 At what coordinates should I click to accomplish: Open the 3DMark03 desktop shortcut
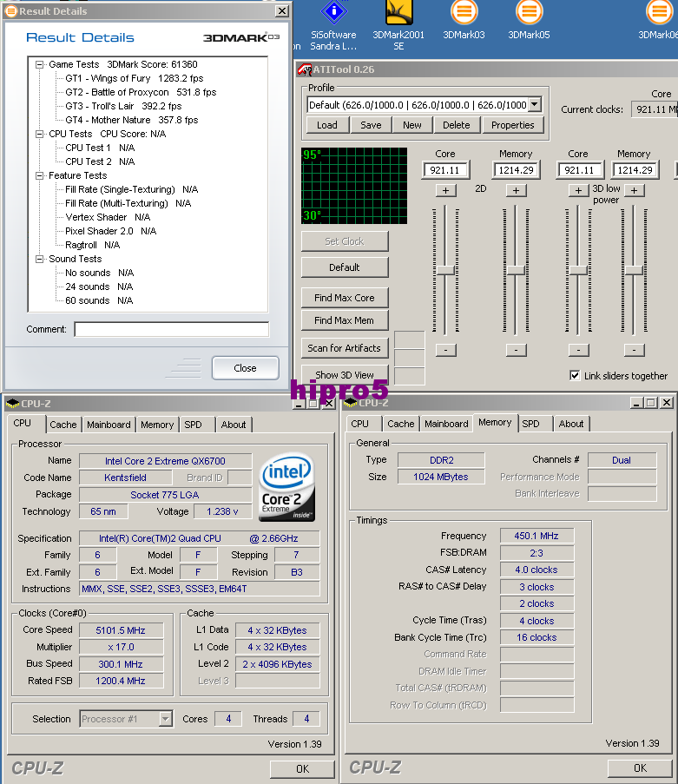coord(464,21)
